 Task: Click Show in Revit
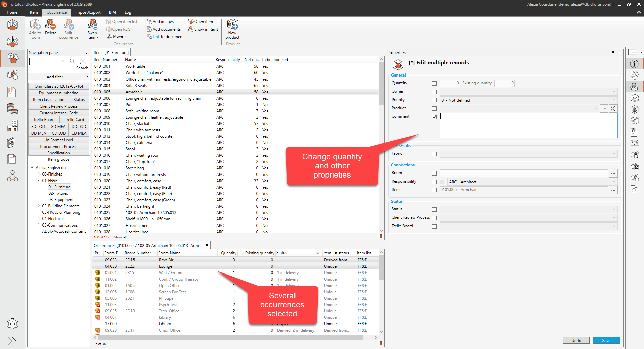[x=203, y=29]
